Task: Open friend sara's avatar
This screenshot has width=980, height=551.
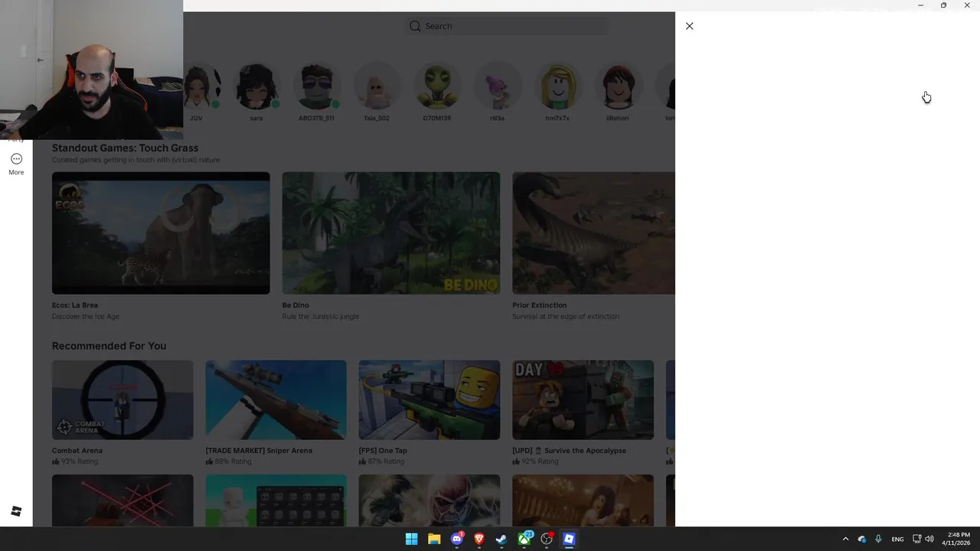Action: tap(256, 86)
